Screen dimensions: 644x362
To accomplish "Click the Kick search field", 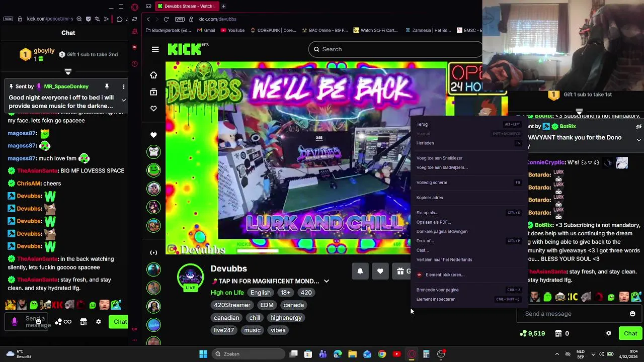I will coord(395,49).
